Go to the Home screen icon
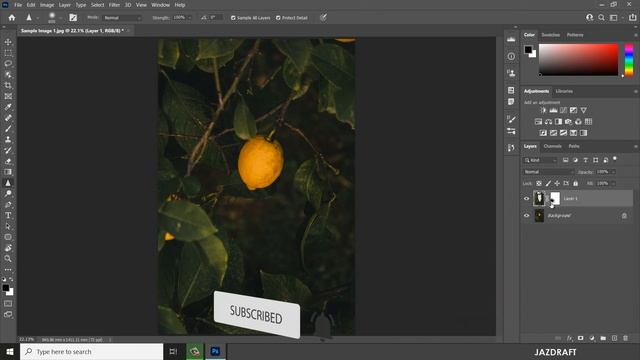The image size is (640, 360). point(12,18)
